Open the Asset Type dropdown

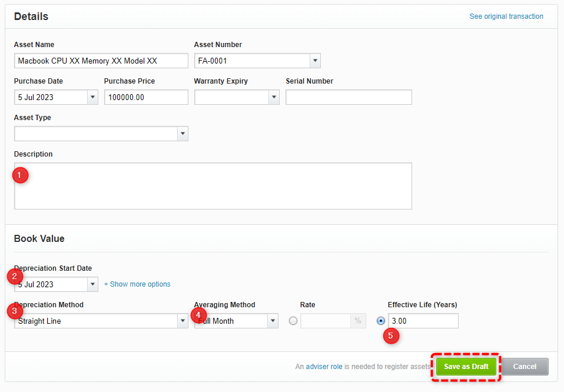[183, 134]
